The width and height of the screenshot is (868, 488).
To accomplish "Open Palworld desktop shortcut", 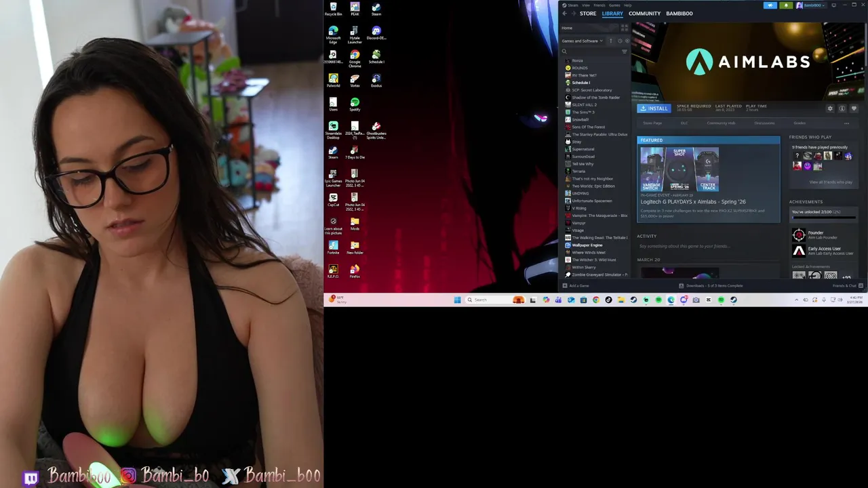I will point(333,81).
